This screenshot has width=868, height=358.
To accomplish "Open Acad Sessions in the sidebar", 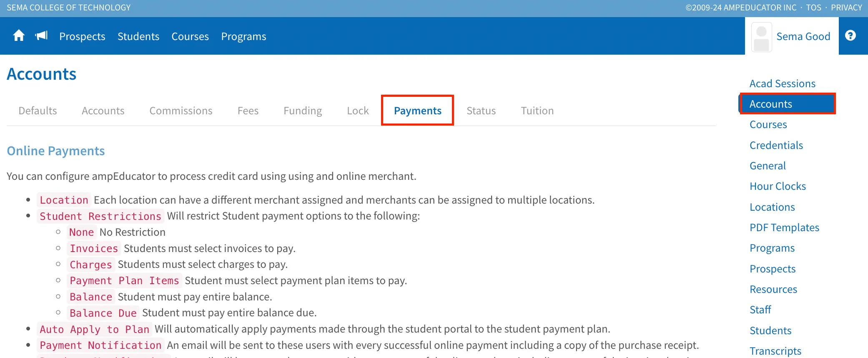I will pos(783,83).
